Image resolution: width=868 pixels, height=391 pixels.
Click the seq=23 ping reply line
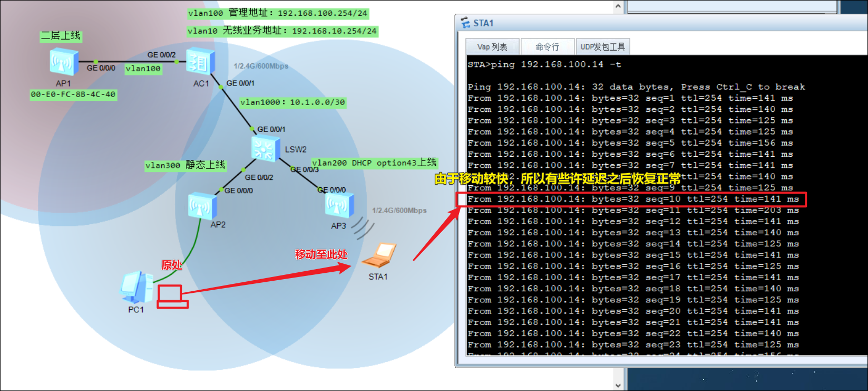633,345
